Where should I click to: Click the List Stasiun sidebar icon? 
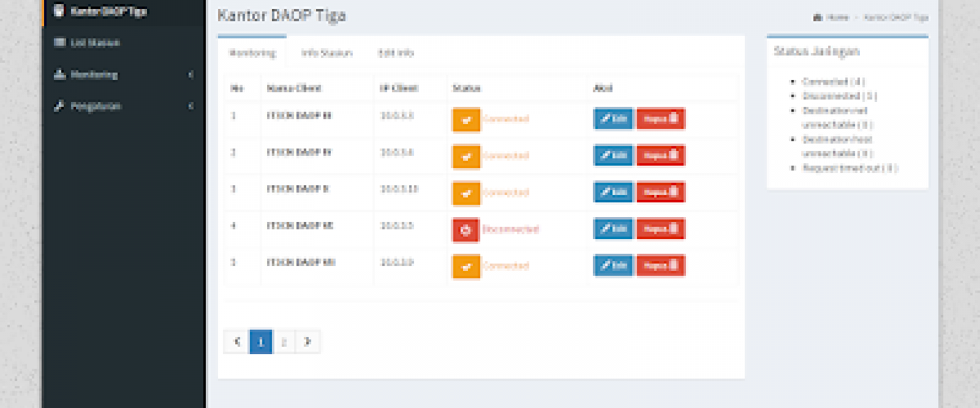point(59,42)
